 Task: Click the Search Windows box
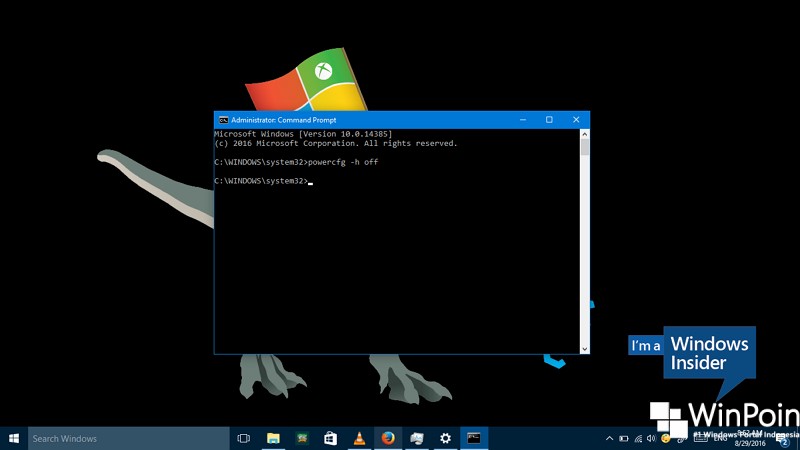[129, 438]
